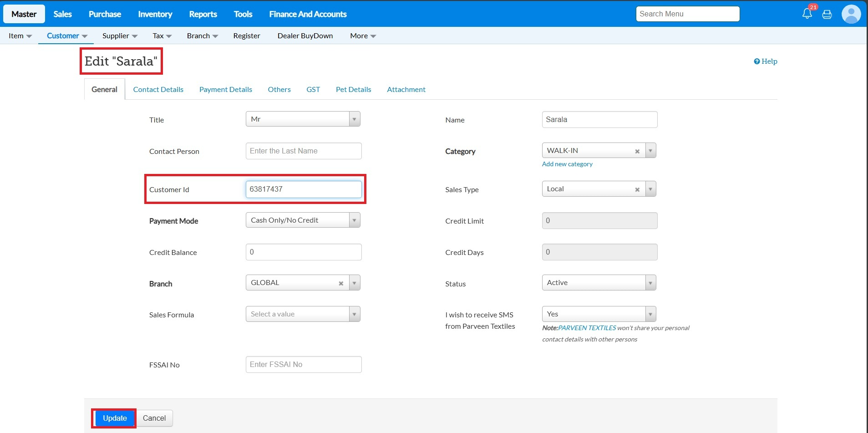Screen dimensions: 868x433
Task: Open the Finance And Accounts menu
Action: 308,14
